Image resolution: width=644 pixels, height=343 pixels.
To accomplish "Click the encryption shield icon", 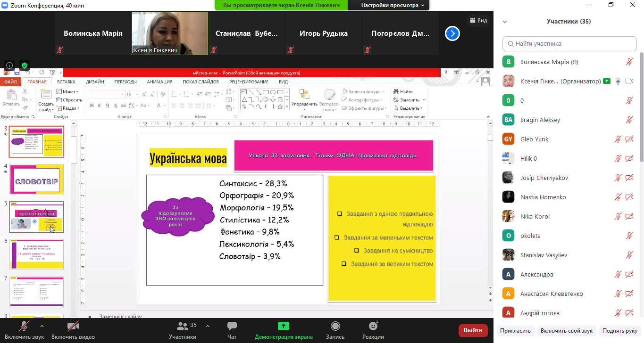I will (x=25, y=65).
